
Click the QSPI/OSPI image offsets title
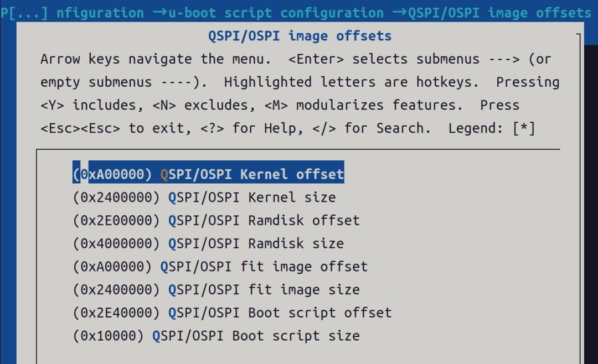pos(299,35)
